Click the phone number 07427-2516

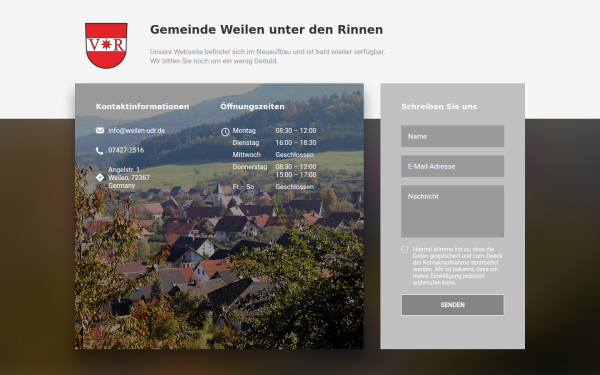pyautogui.click(x=126, y=150)
